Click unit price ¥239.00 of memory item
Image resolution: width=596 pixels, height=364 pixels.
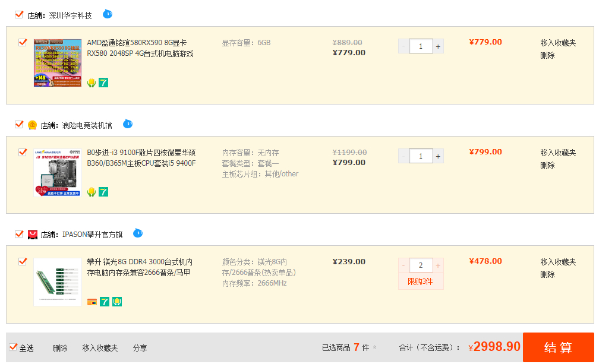point(349,261)
